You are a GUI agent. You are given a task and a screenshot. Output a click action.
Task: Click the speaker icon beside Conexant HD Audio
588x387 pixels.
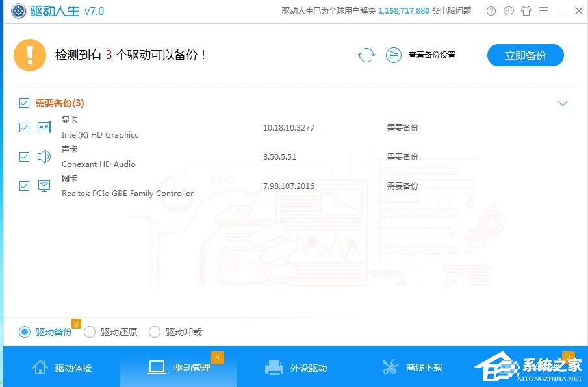[44, 156]
